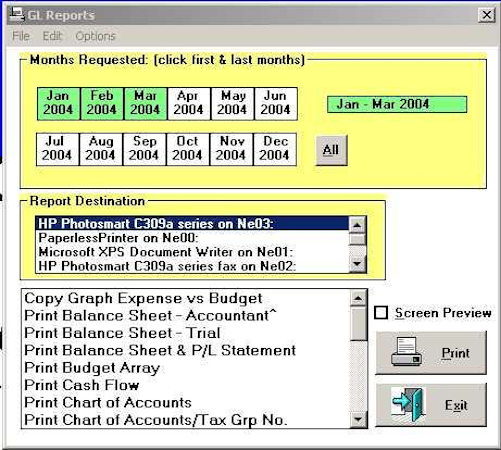The height and width of the screenshot is (450, 501).
Task: Select Print Budget Array report
Action: pyautogui.click(x=185, y=368)
